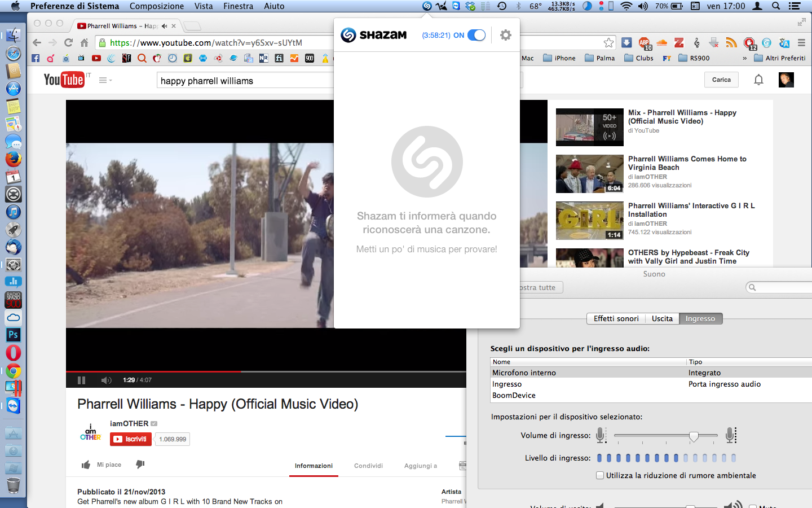
Task: Open the Aiuto menu
Action: point(274,6)
